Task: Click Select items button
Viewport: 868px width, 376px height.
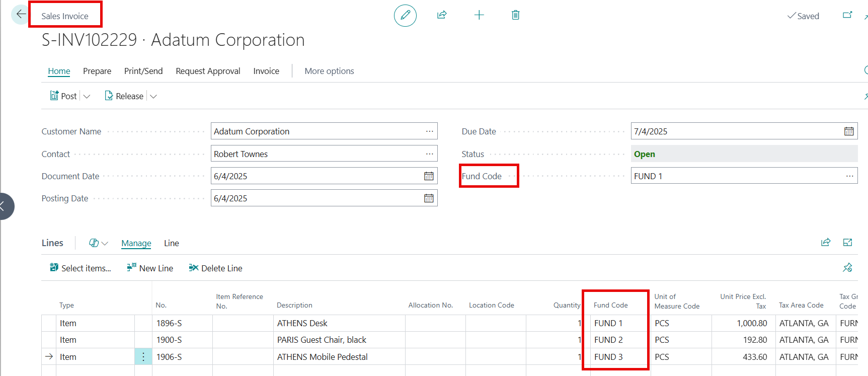Action: 81,268
